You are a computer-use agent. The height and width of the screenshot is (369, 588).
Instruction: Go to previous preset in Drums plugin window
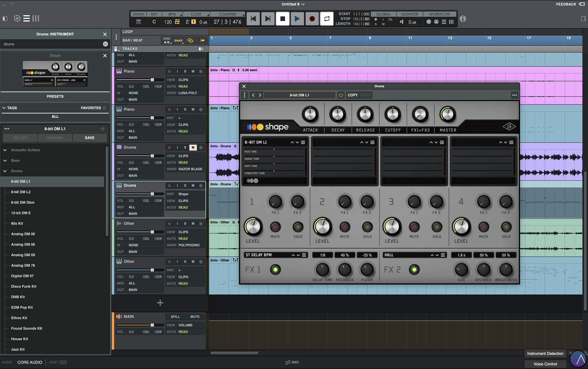(x=253, y=95)
